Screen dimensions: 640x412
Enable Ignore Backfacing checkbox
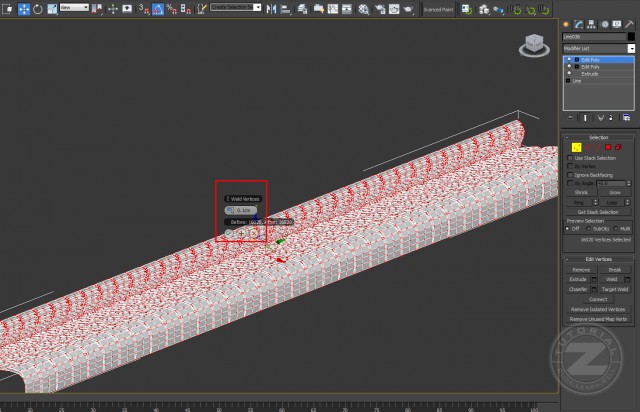coord(570,175)
